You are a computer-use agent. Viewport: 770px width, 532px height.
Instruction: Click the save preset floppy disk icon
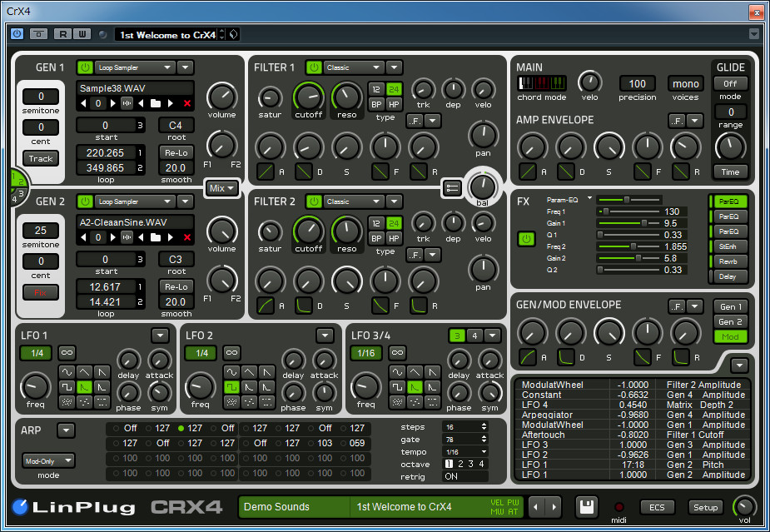click(x=587, y=507)
